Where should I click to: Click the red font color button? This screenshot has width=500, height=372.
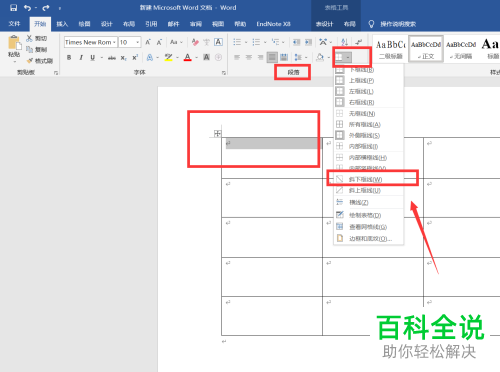pyautogui.click(x=188, y=57)
